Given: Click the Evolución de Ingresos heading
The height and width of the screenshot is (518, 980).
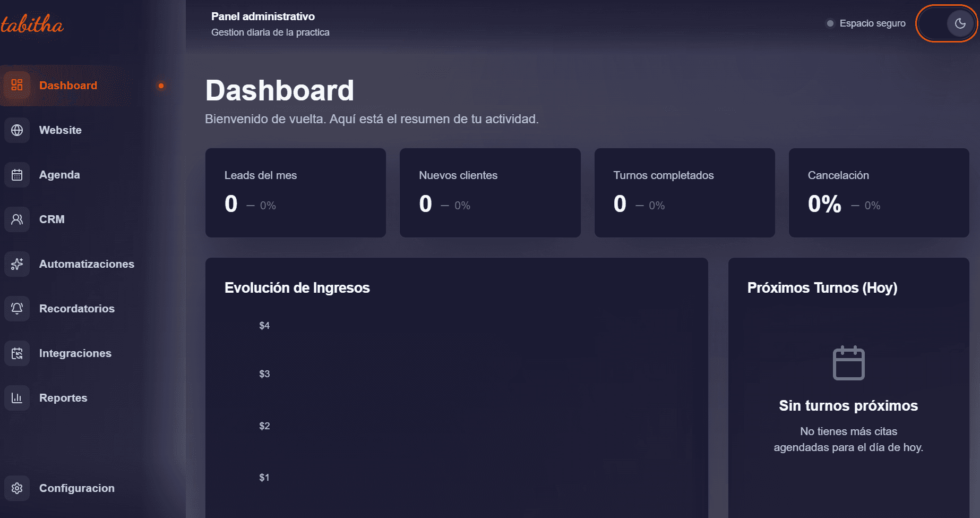Looking at the screenshot, I should (297, 288).
